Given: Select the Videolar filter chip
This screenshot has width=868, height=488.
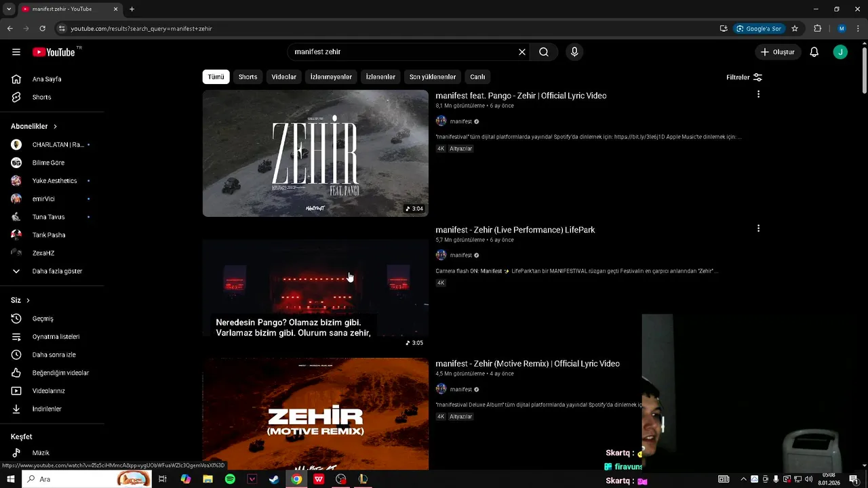Looking at the screenshot, I should (283, 77).
